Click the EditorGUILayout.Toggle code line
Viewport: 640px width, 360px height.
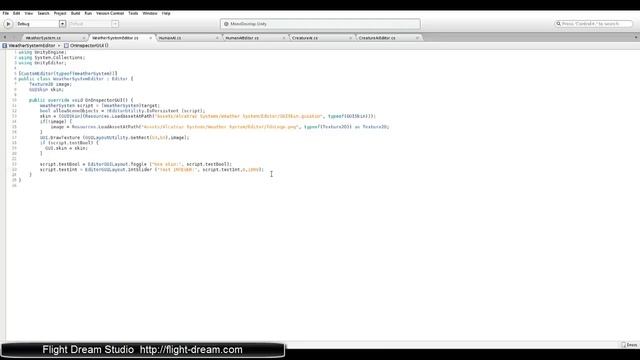coord(136,164)
